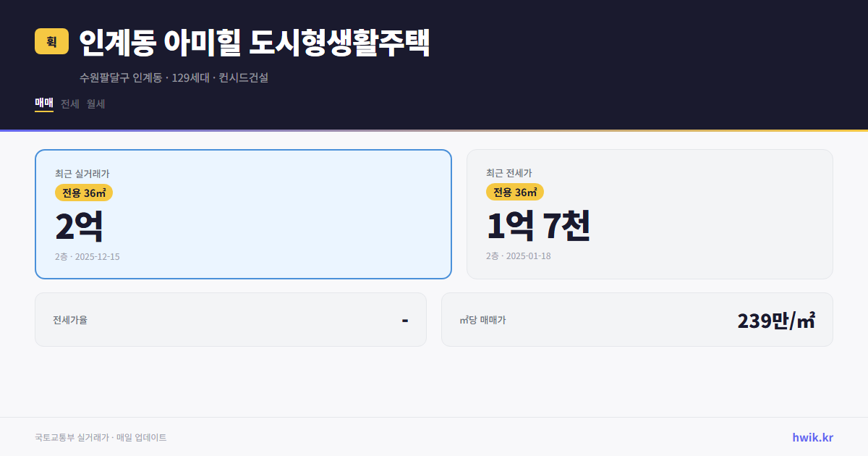Click the 2억 sale price figure
The width and height of the screenshot is (868, 456).
[80, 225]
